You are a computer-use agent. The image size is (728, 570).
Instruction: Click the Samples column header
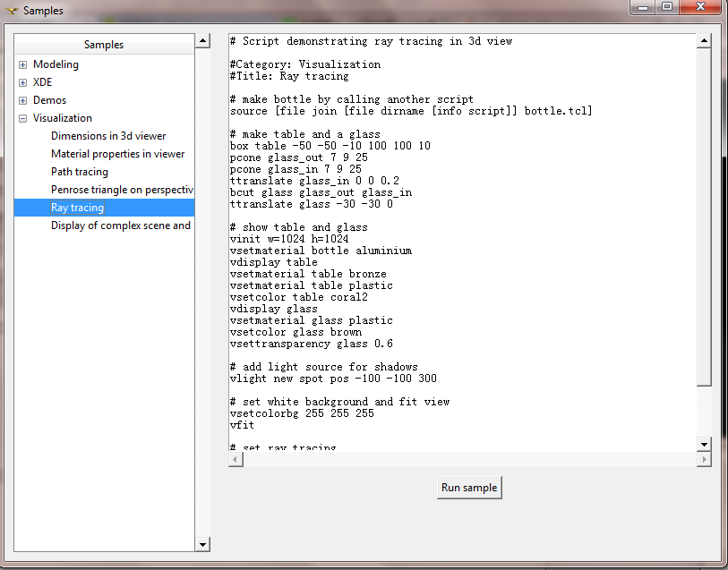tap(104, 44)
